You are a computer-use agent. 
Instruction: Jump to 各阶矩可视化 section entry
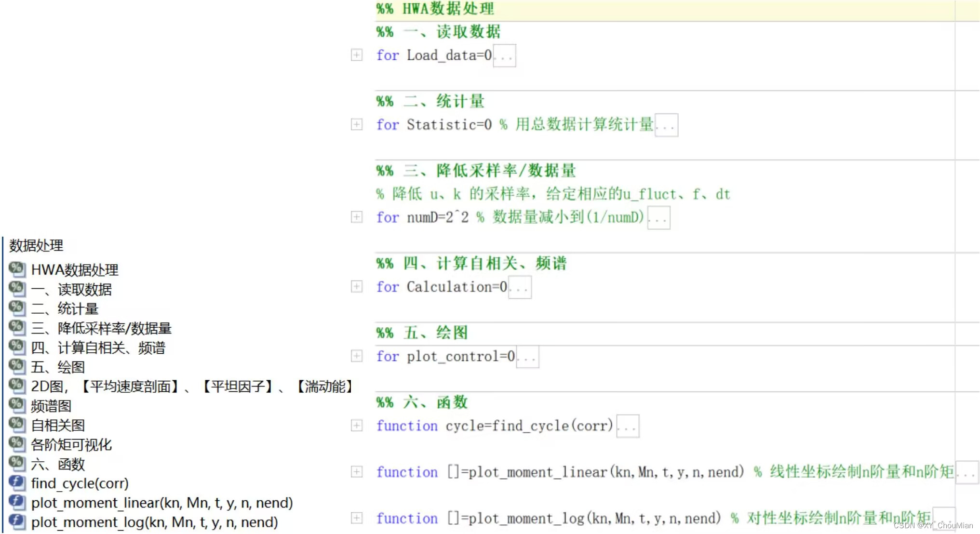71,444
